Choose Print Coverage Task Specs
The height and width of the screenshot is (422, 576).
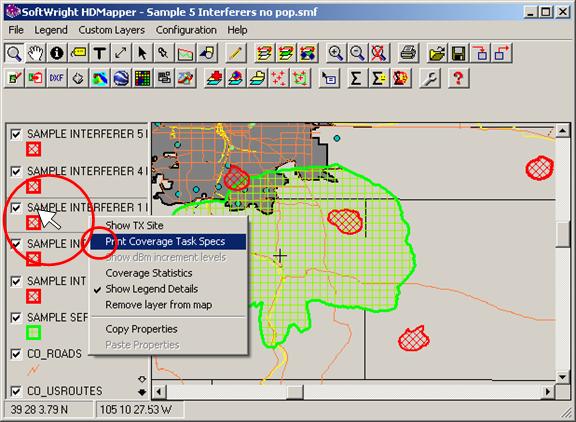[x=169, y=242]
